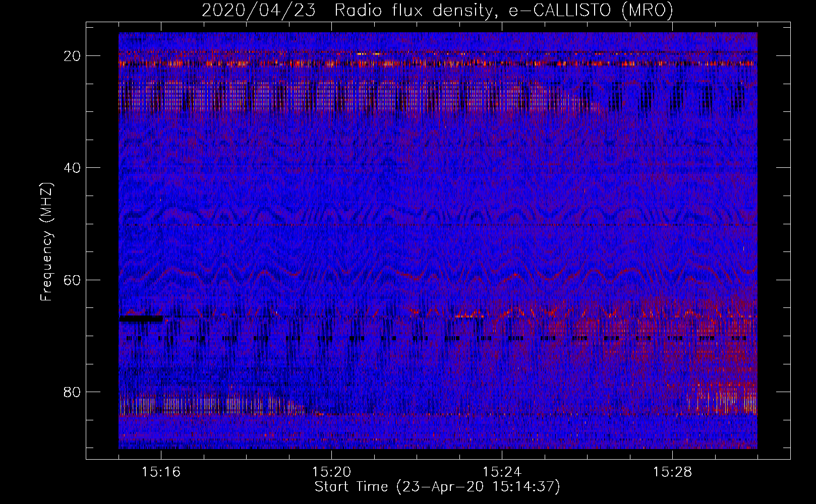Click the black data gap bar near 67 MHz
This screenshot has height=504, width=816.
(141, 319)
